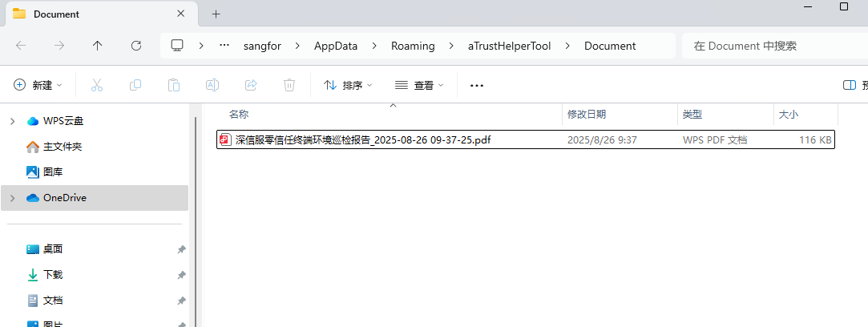
Task: Open 主文件夹 in navigation pane
Action: pyautogui.click(x=63, y=147)
